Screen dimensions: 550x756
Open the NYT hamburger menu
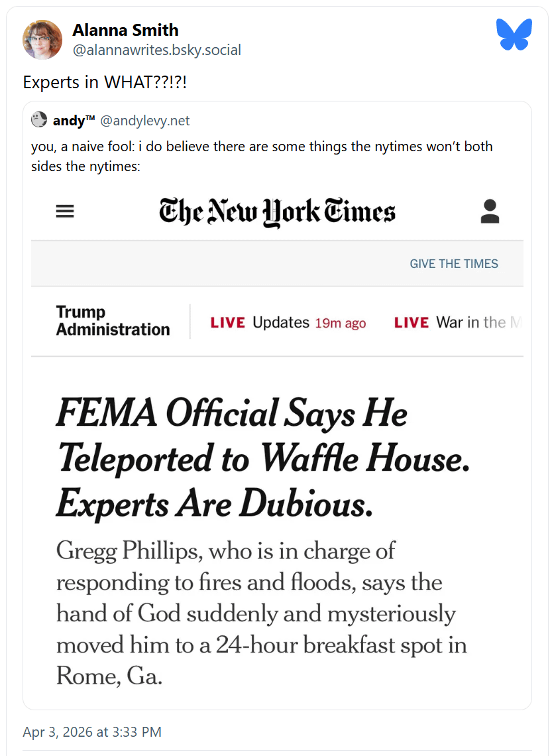tap(65, 212)
